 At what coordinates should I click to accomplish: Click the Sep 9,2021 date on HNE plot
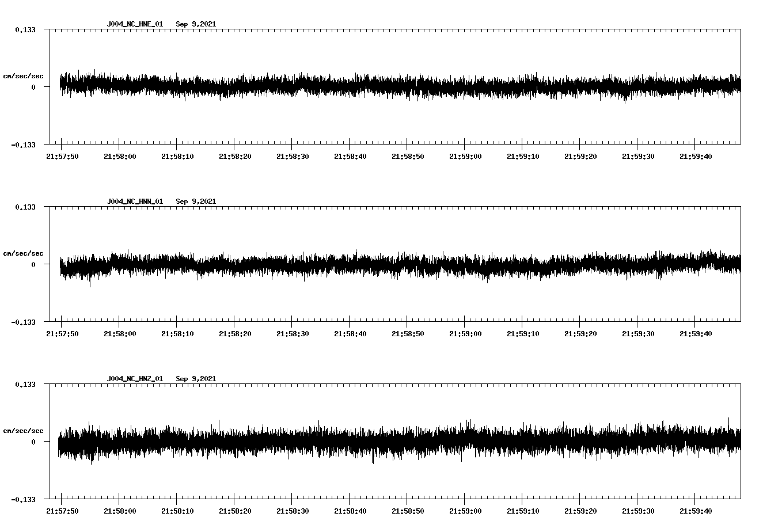tap(196, 24)
